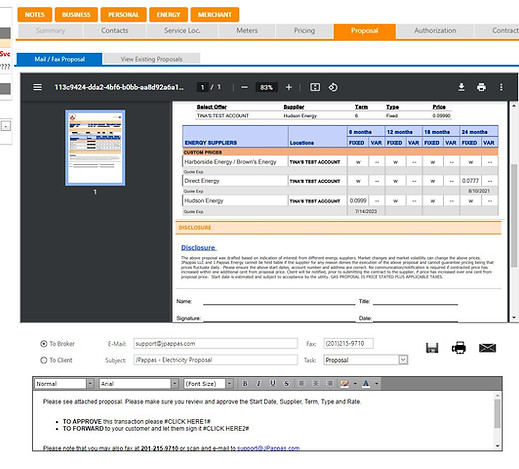Print the proposal using printer icon below viewer
This screenshot has height=469, width=519.
click(x=459, y=348)
